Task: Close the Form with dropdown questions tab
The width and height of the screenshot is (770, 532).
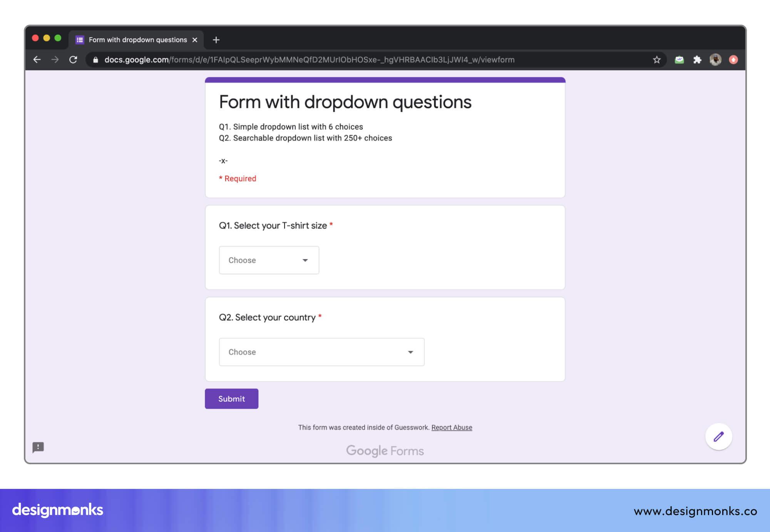Action: pyautogui.click(x=195, y=40)
